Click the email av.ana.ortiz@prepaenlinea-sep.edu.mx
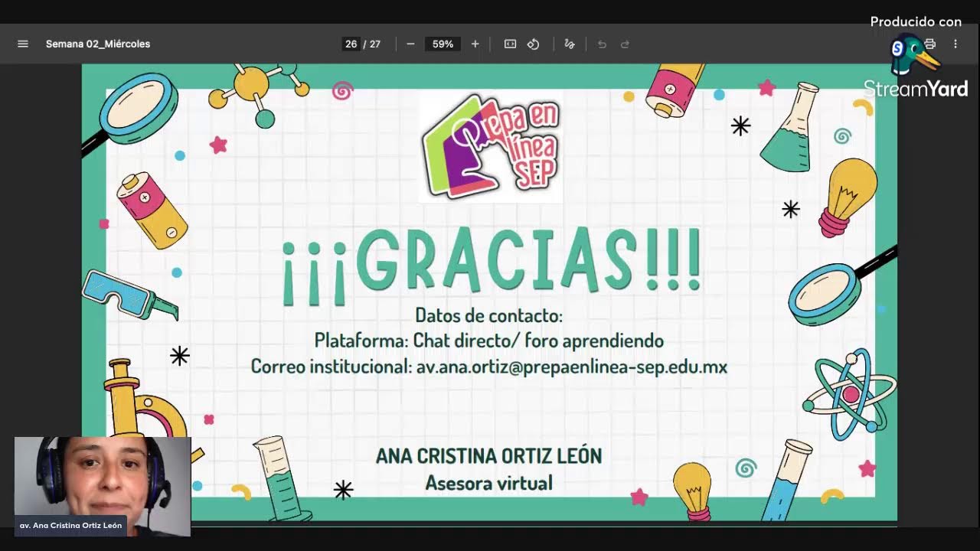Image resolution: width=980 pixels, height=551 pixels. (571, 367)
